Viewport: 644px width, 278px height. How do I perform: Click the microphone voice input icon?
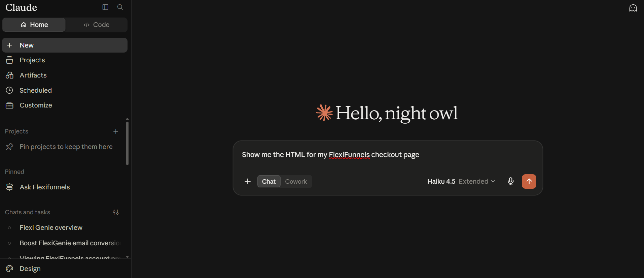(x=510, y=182)
